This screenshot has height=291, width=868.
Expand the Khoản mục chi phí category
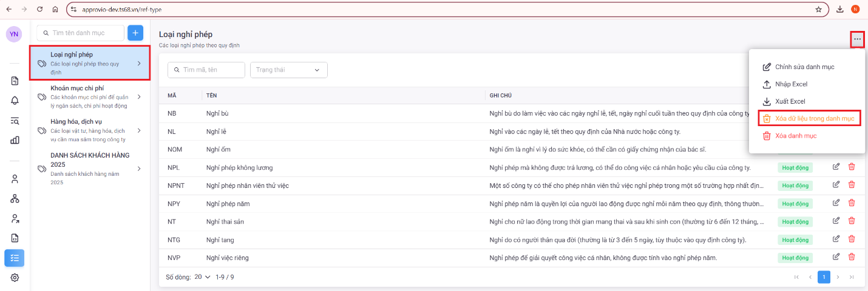coord(90,97)
